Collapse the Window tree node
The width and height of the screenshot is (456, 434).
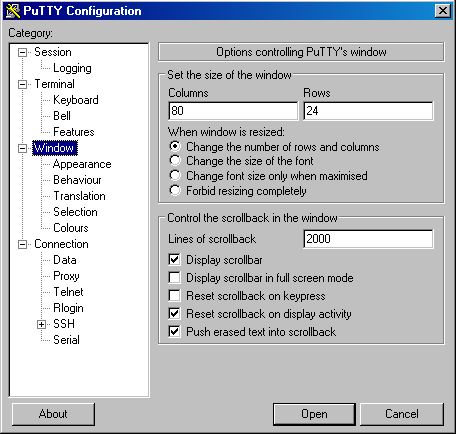tap(22, 148)
